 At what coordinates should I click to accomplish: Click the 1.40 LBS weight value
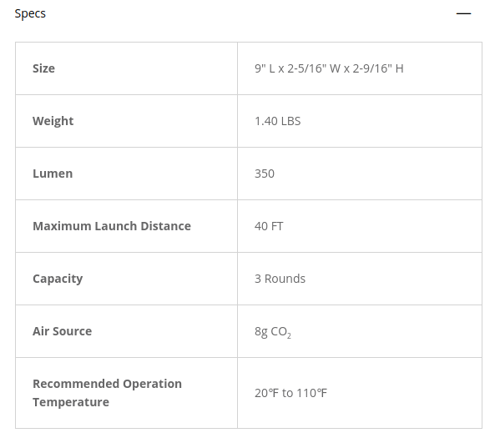coord(277,121)
